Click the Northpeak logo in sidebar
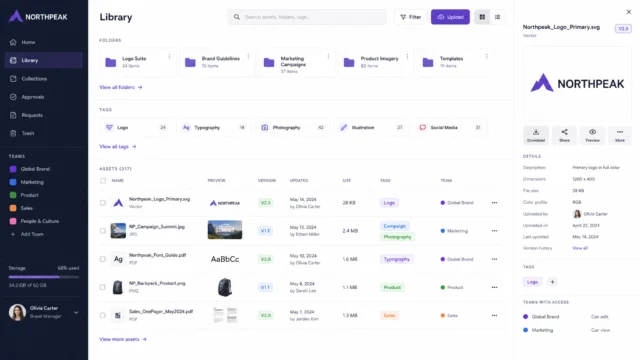Screen dimensions: 640x360 pyautogui.click(x=38, y=17)
